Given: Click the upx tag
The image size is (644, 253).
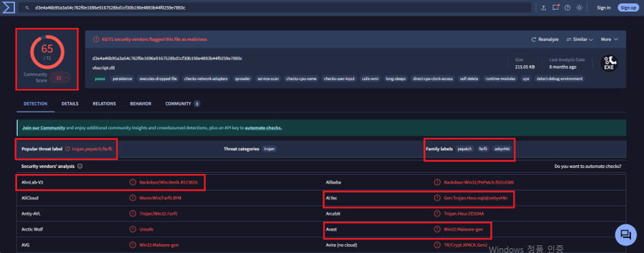Looking at the screenshot, I should click(x=525, y=78).
